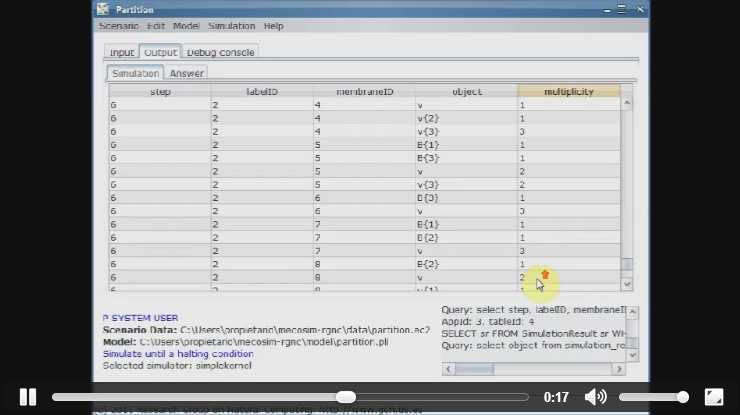
Task: Select object cell v{3} in membrane 4
Action: pyautogui.click(x=466, y=131)
